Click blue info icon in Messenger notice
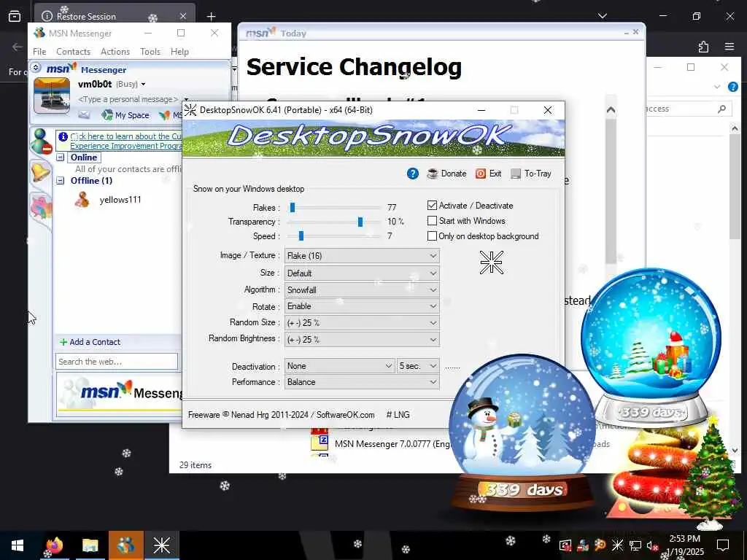The width and height of the screenshot is (747, 560). (63, 136)
